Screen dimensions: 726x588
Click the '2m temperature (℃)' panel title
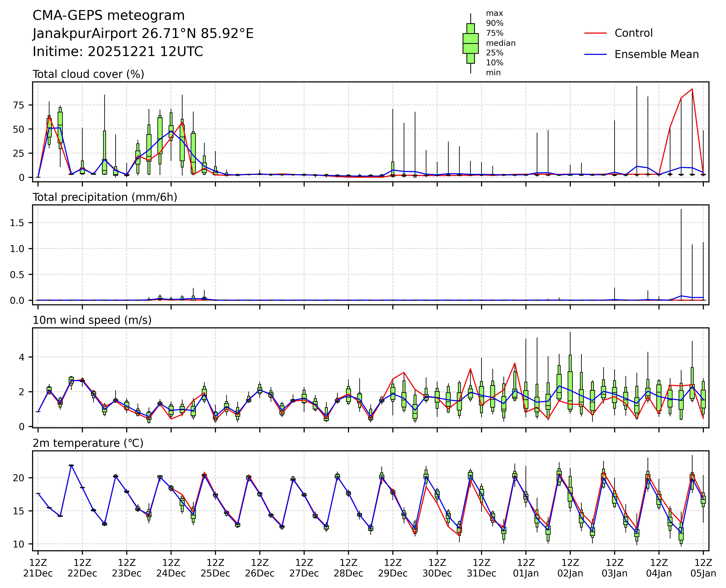(88, 443)
